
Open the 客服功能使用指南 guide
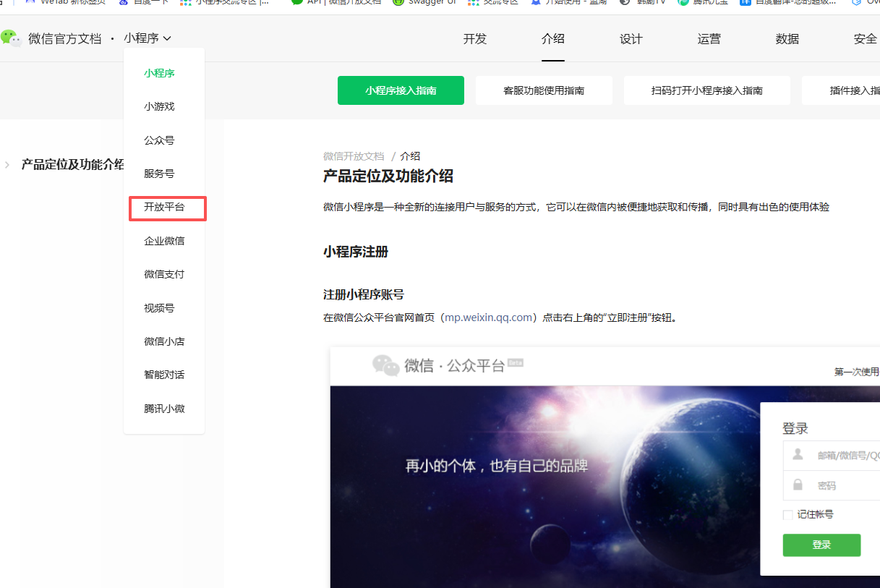(x=544, y=90)
